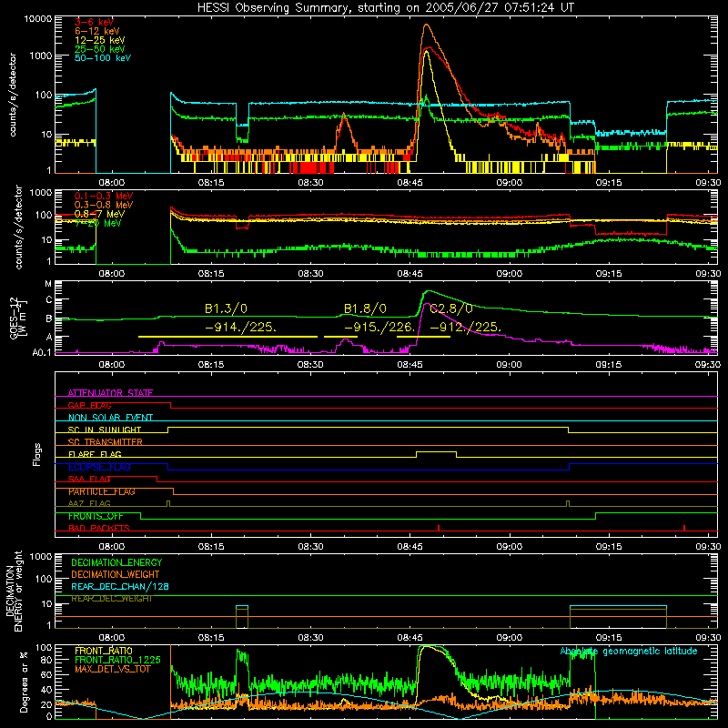
Task: Select the -912./225. position label
Action: (466, 328)
